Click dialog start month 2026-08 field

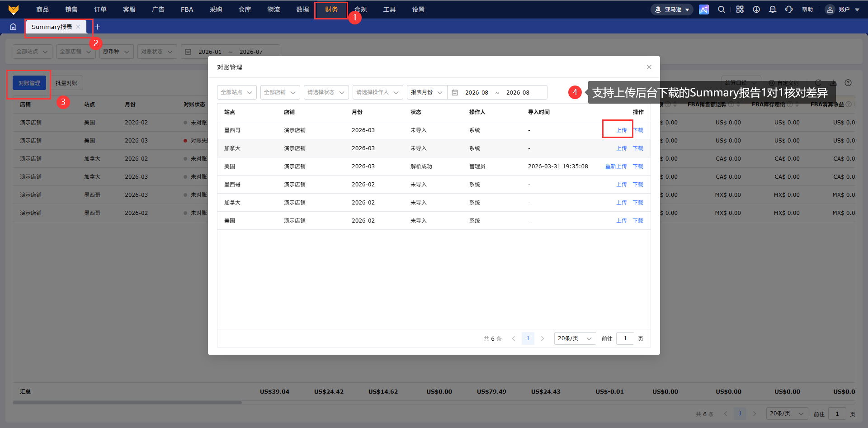[476, 92]
